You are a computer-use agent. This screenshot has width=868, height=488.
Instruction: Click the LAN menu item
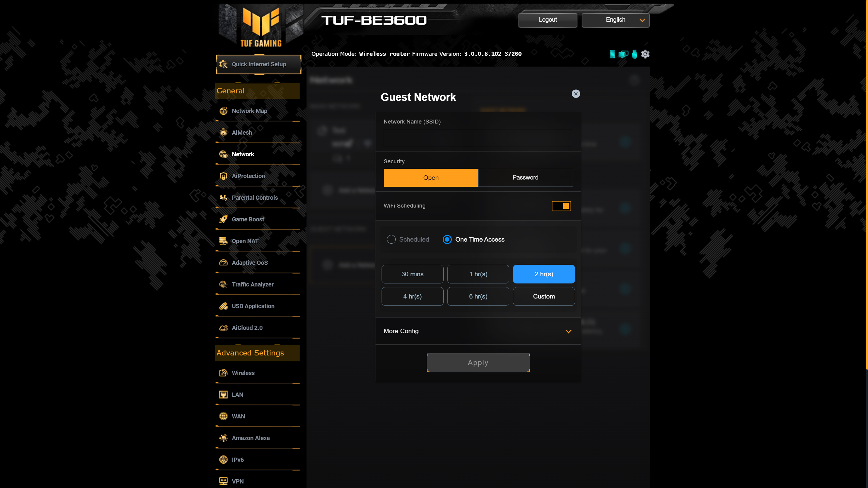237,394
